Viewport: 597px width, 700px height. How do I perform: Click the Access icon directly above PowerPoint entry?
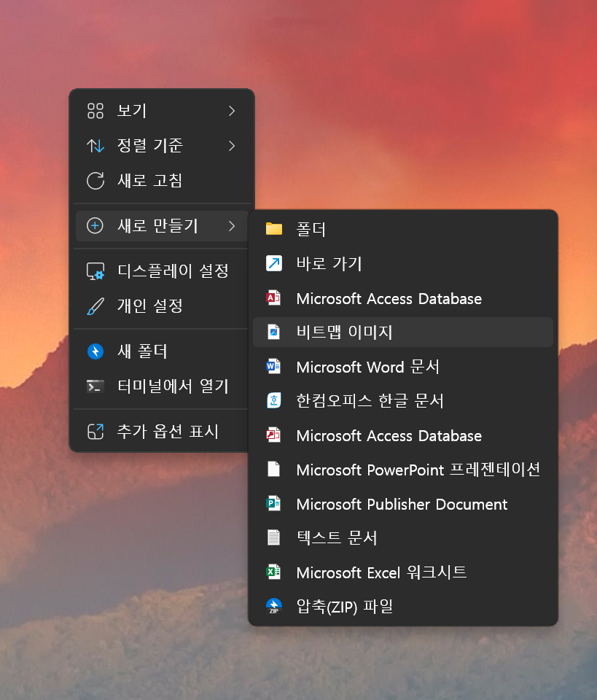coord(273,435)
